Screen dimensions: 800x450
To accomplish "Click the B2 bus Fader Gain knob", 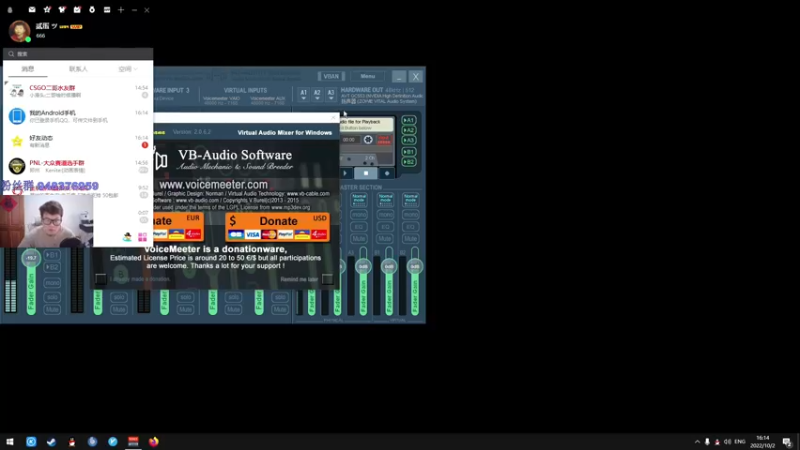I will (x=415, y=266).
